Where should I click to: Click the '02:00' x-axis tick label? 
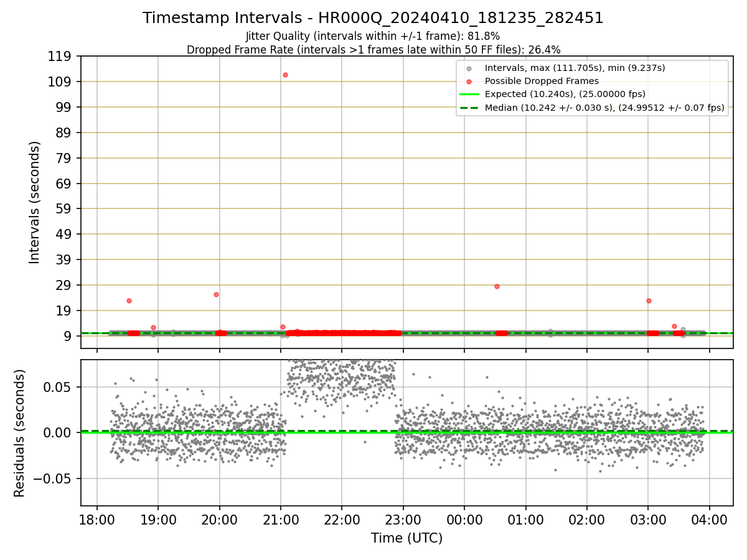point(587,519)
